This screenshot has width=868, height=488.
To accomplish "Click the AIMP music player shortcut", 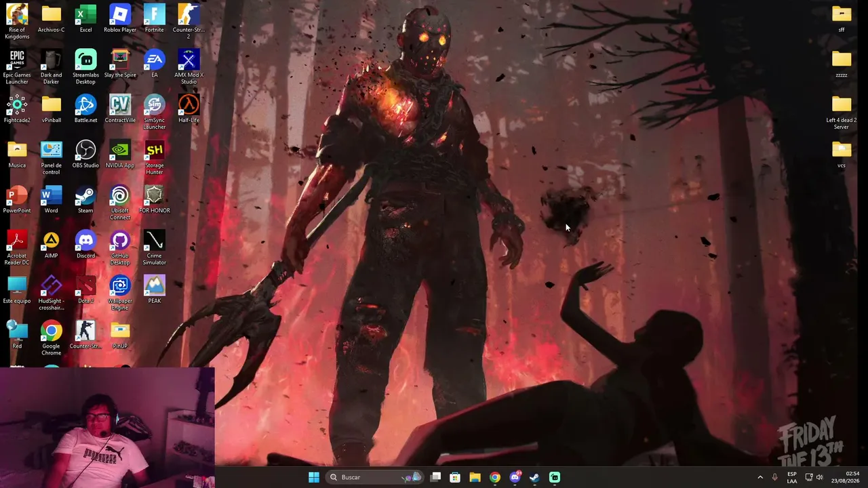I will coord(52,244).
